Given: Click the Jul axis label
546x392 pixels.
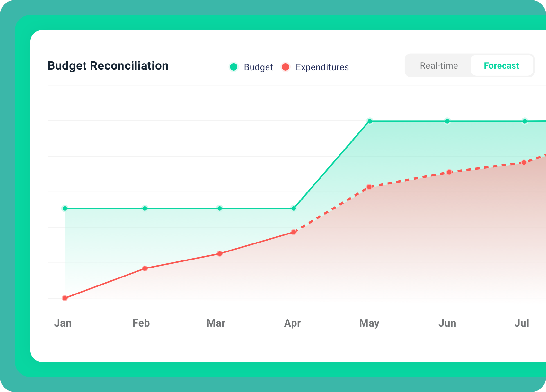Looking at the screenshot, I should [x=522, y=323].
